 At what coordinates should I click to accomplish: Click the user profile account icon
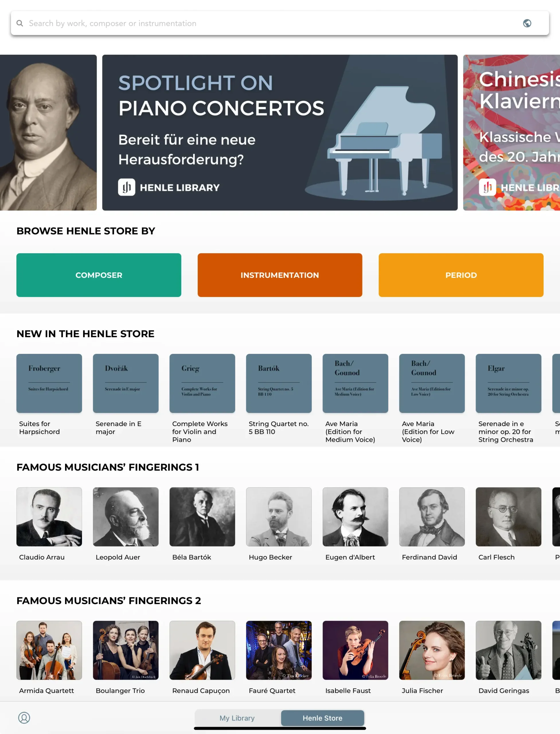point(24,718)
